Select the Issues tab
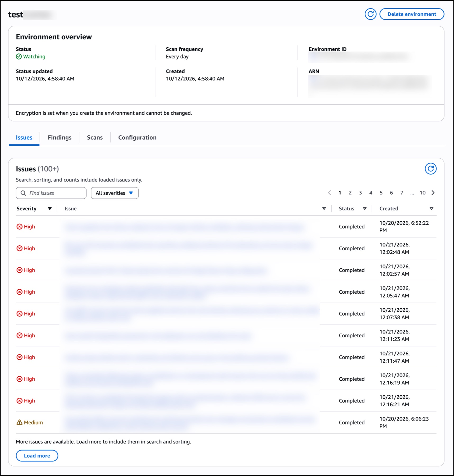 point(24,138)
